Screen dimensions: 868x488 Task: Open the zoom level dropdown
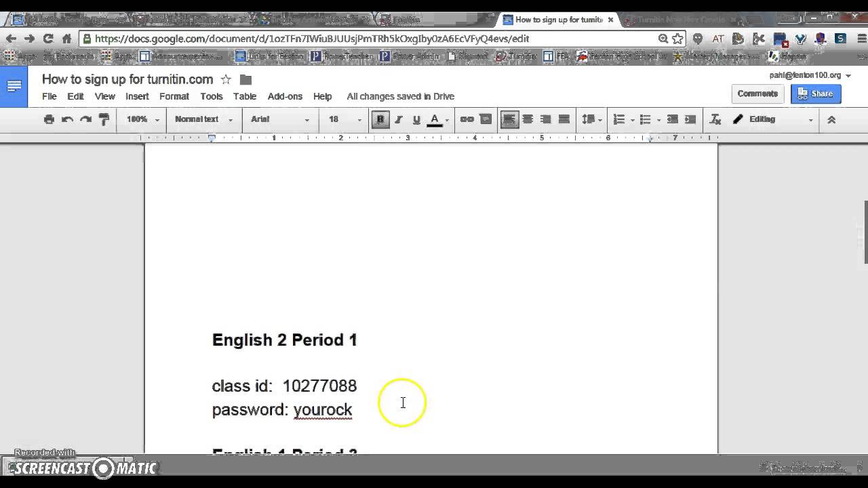pyautogui.click(x=142, y=119)
